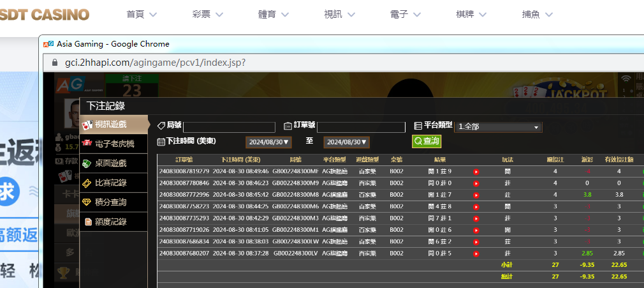
Task: Play video replay for order 240830087680207
Action: click(476, 254)
